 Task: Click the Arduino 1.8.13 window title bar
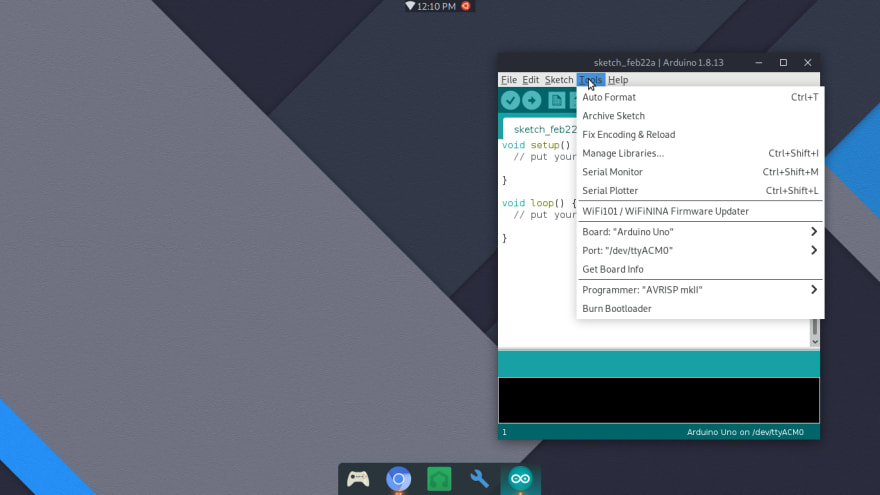coord(658,62)
